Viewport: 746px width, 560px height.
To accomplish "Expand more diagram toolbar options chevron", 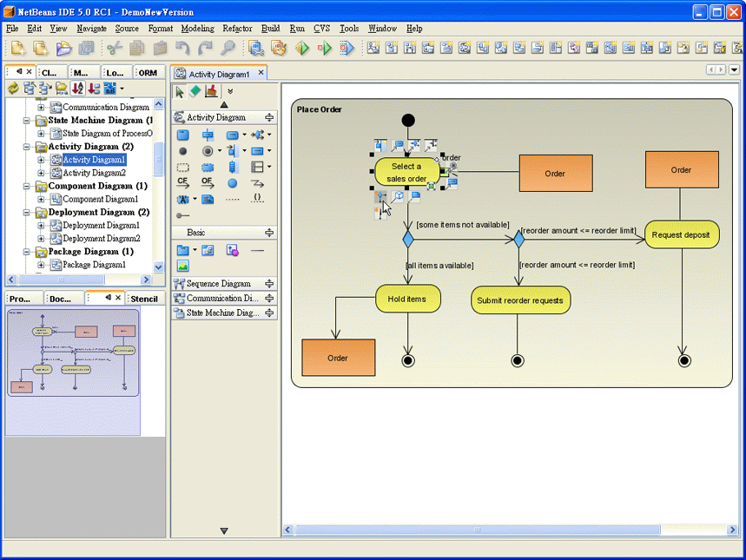I will pyautogui.click(x=230, y=91).
